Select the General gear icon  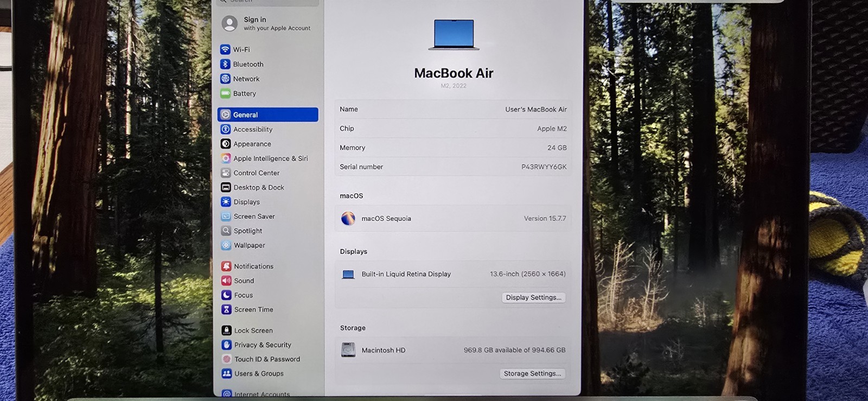tap(226, 114)
